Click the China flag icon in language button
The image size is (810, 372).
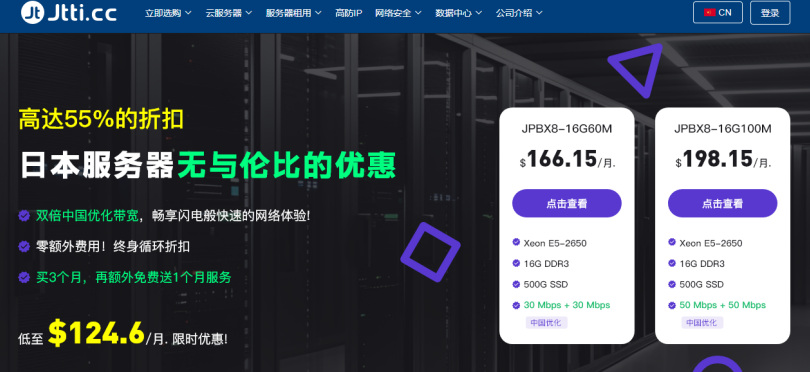[x=709, y=12]
